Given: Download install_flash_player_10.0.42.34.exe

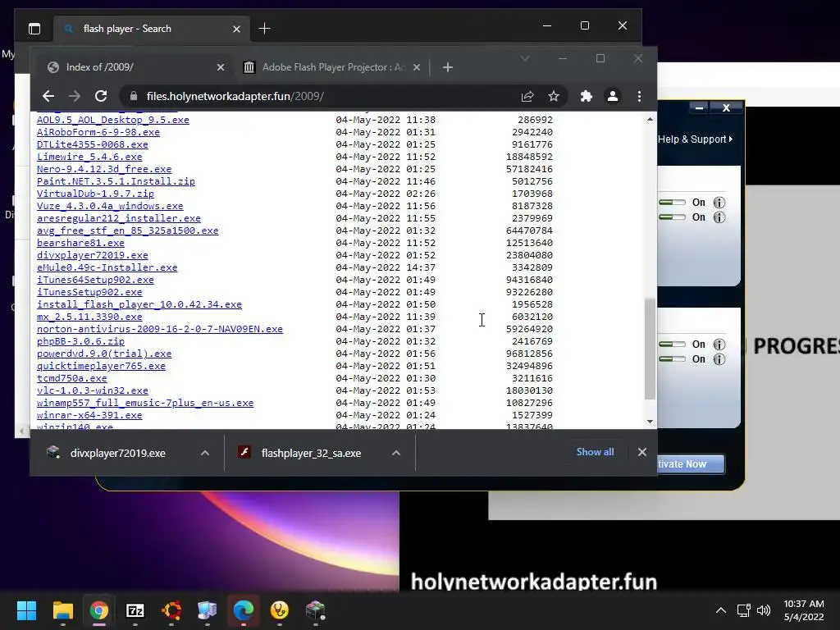Looking at the screenshot, I should click(139, 304).
